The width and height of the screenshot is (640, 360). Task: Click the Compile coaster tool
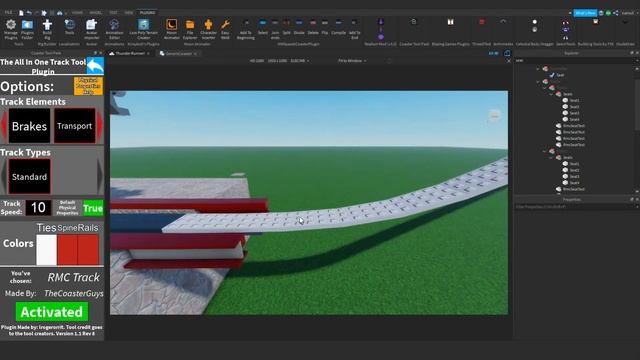(x=338, y=27)
